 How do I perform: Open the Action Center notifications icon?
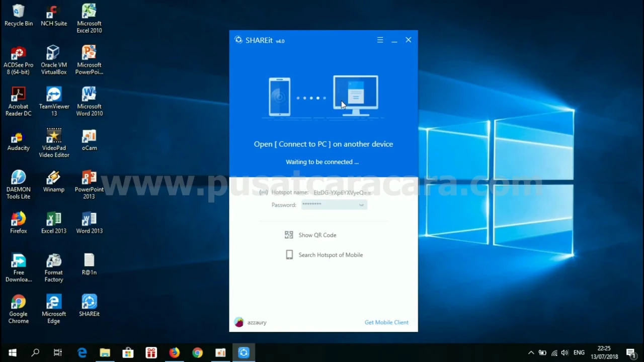click(630, 353)
